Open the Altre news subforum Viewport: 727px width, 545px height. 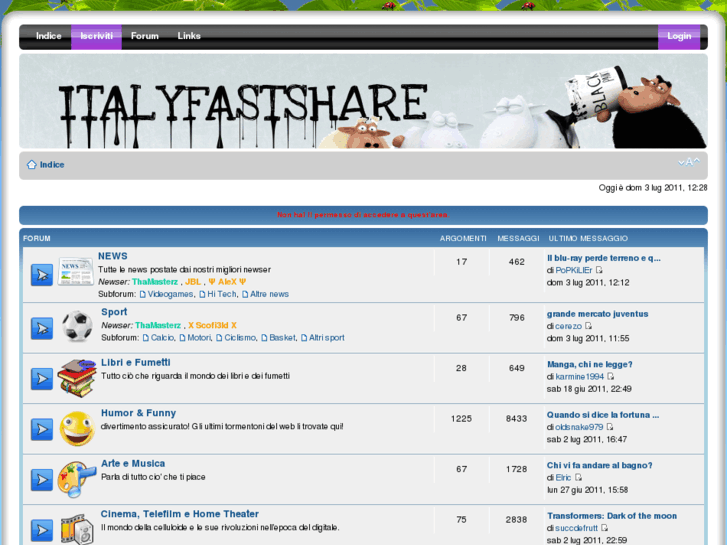269,294
